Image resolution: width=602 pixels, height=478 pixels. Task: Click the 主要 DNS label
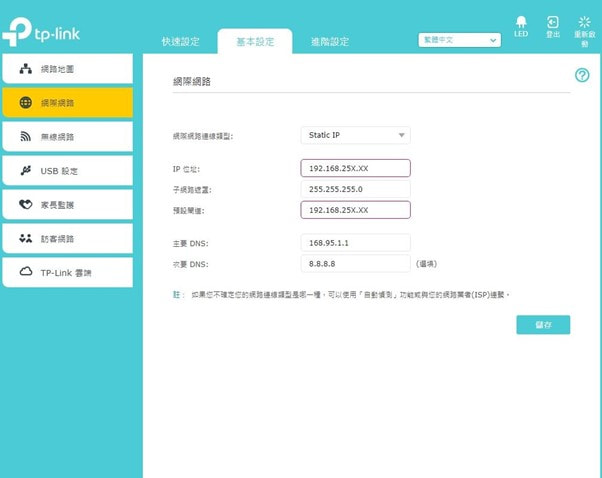point(191,243)
